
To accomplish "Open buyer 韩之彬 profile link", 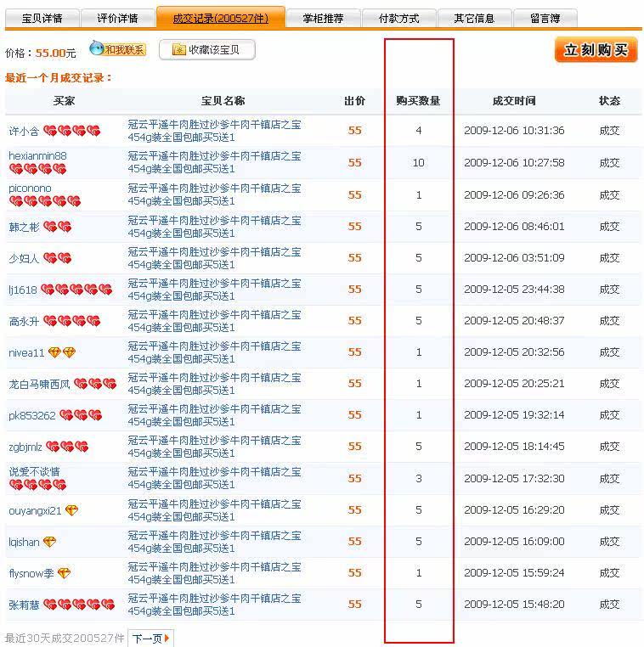I will (24, 227).
